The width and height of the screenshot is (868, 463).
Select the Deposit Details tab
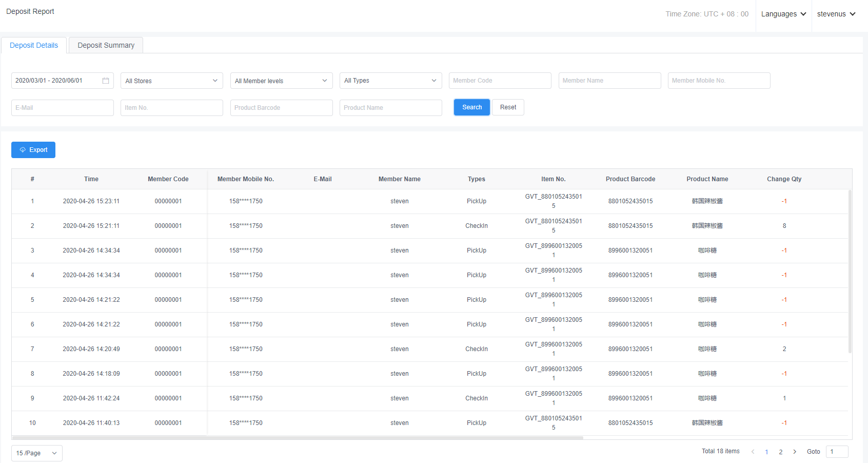(34, 45)
